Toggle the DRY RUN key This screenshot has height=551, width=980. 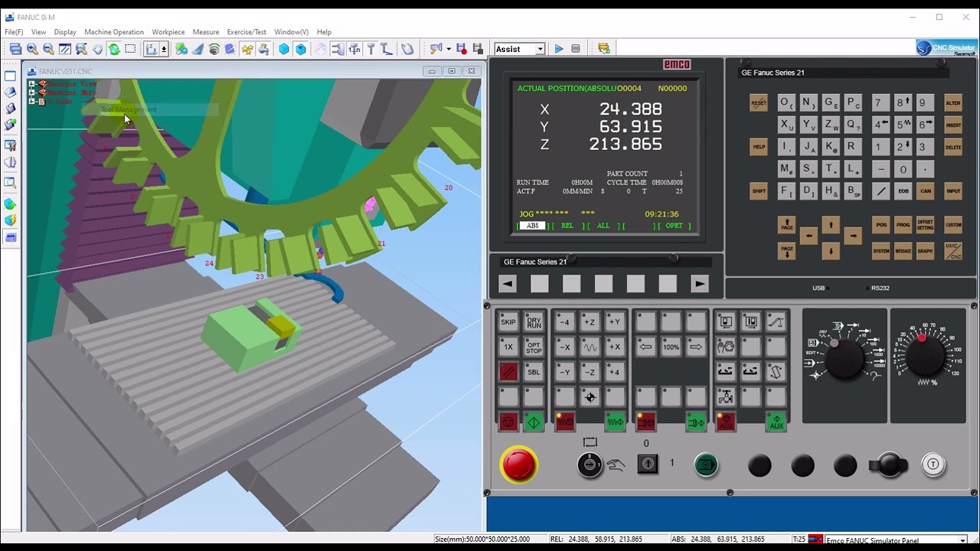pyautogui.click(x=534, y=322)
